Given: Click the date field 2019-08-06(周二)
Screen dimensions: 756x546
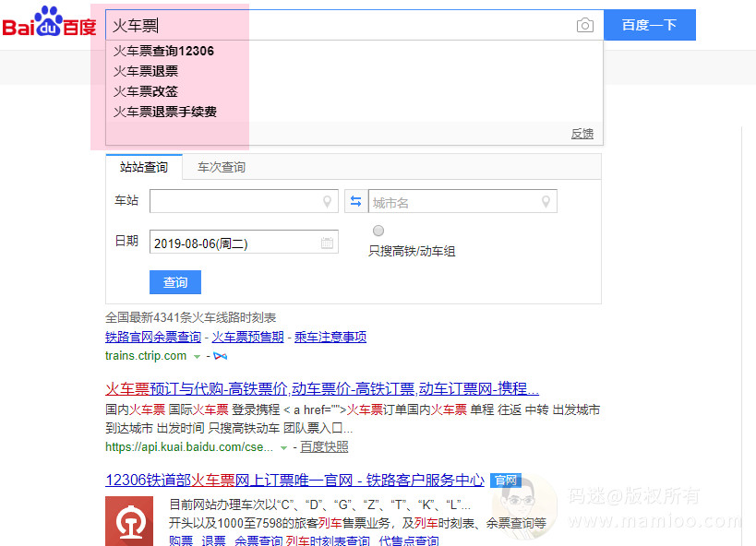Looking at the screenshot, I should point(244,243).
